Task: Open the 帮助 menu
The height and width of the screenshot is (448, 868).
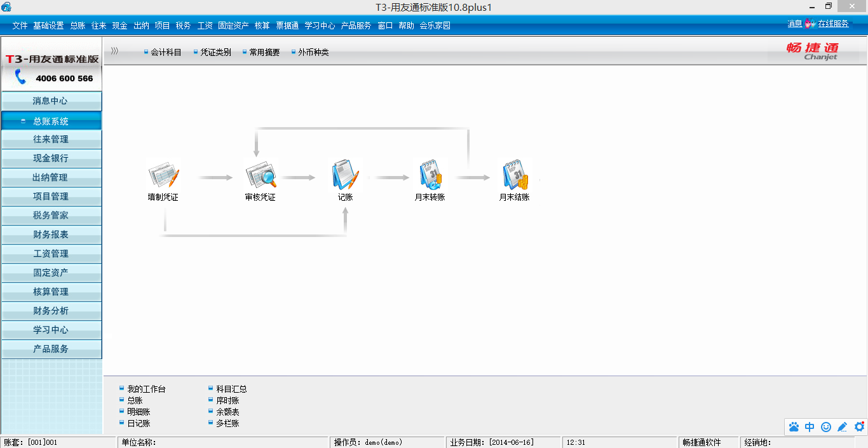Action: [x=406, y=26]
